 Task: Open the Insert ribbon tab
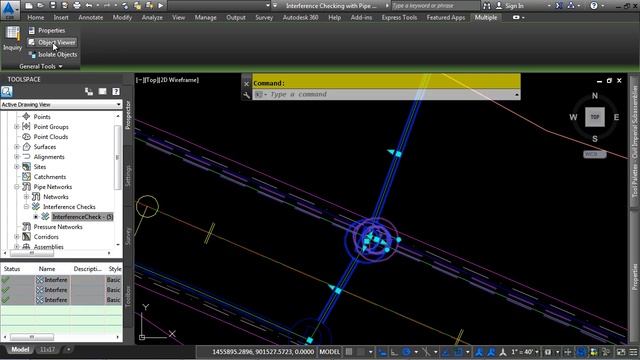coord(61,18)
